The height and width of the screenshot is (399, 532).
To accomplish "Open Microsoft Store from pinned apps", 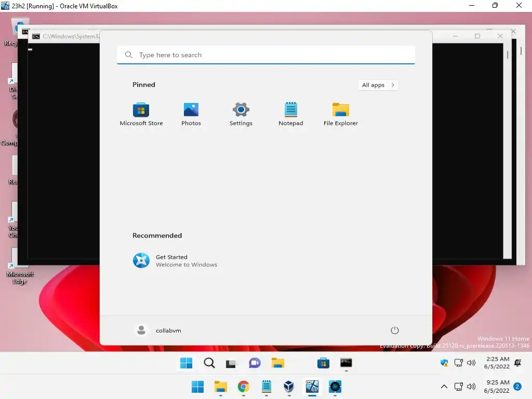I will 141,114.
